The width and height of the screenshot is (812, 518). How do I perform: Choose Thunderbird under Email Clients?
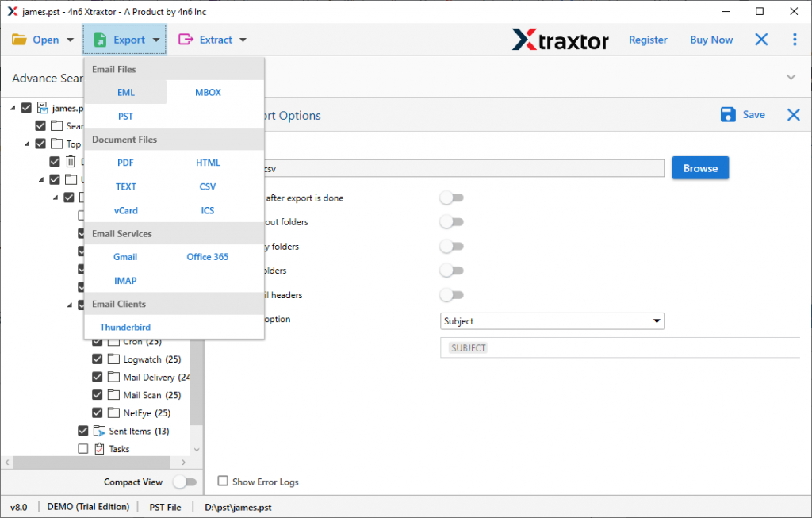click(x=125, y=327)
